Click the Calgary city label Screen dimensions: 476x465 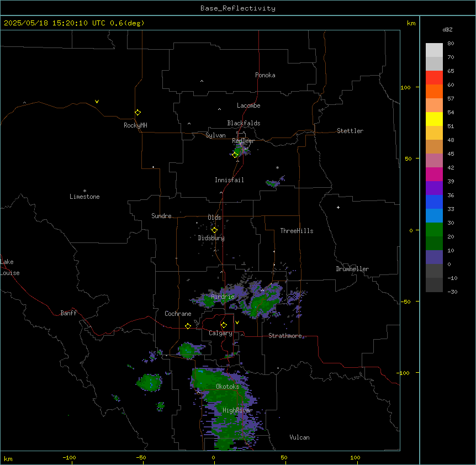click(x=220, y=333)
